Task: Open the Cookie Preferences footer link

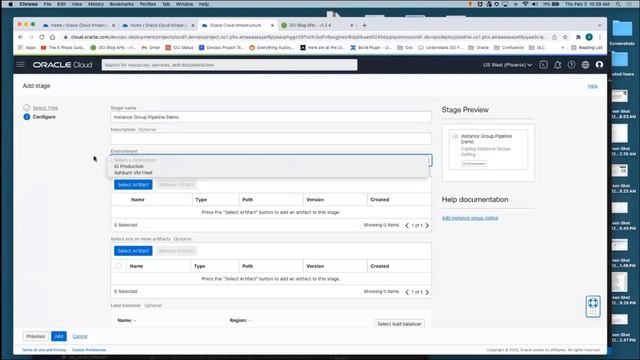Action: 89,350
